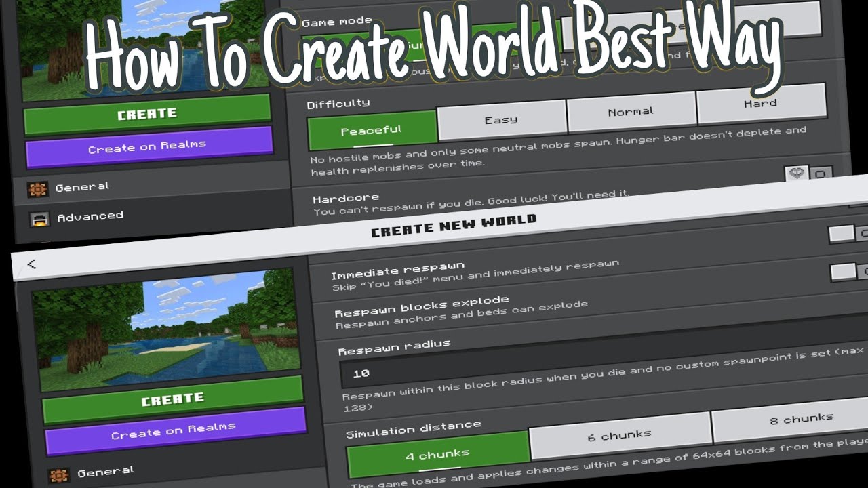
Task: Click the "Simulation distance" heading
Action: click(414, 429)
